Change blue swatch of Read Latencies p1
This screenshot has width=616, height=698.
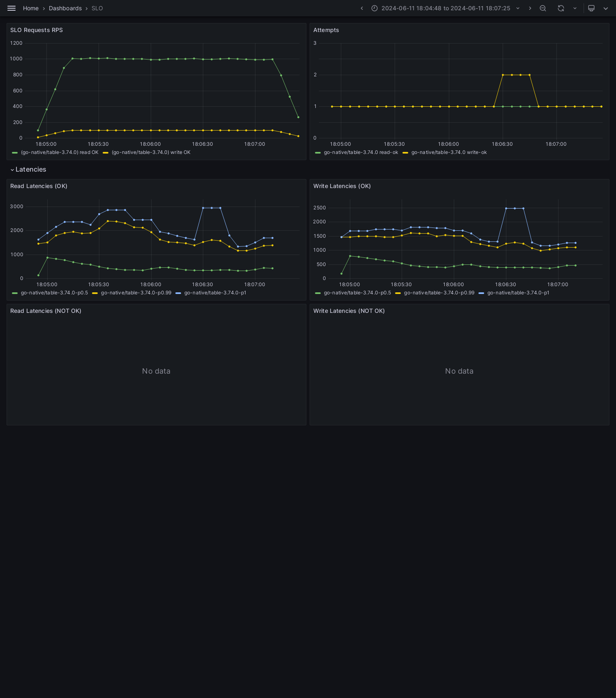click(x=178, y=293)
